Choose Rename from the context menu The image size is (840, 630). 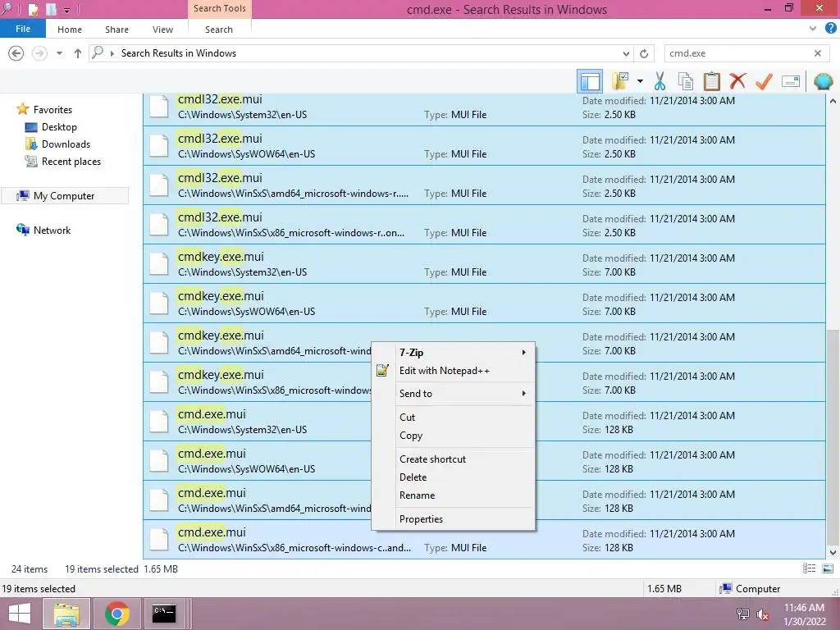click(453, 495)
